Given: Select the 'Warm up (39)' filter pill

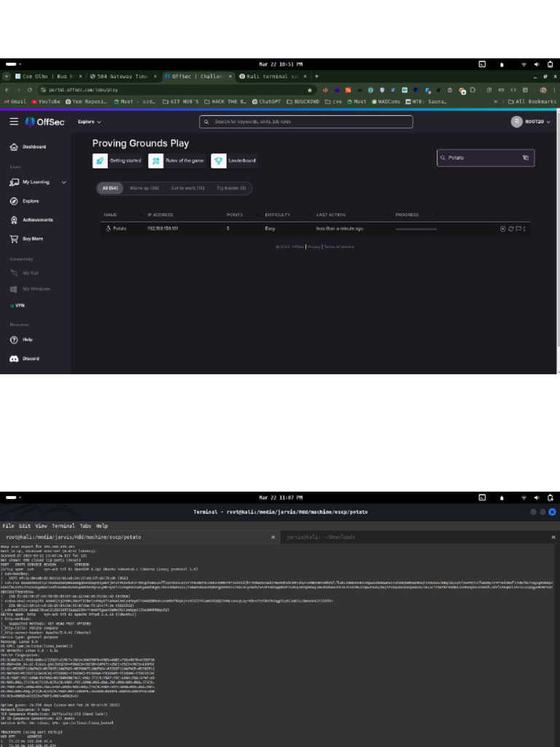Looking at the screenshot, I should (x=144, y=188).
